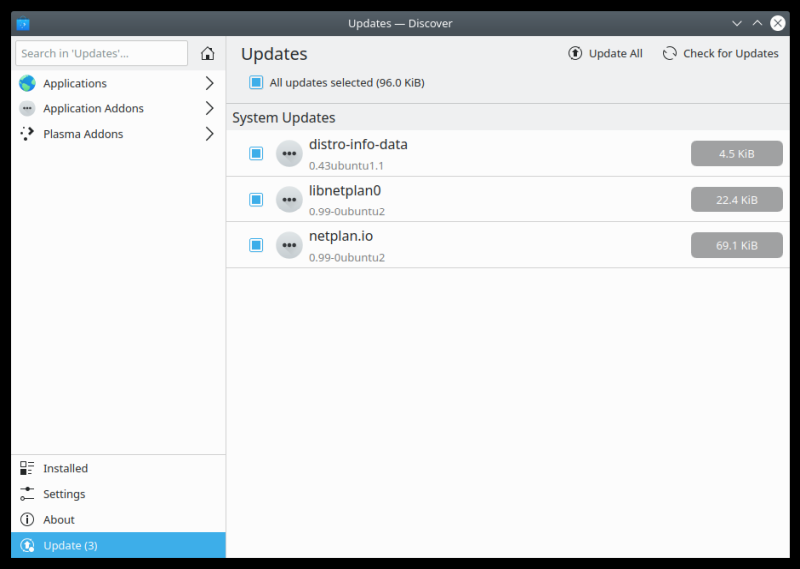Click the home icon beside search
Screen dimensions: 800x569
[208, 53]
